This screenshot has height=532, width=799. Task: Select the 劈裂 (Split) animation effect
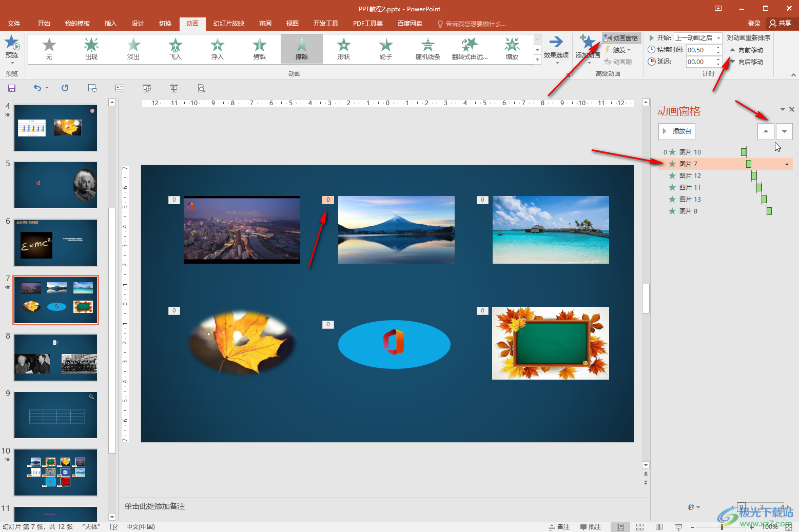[260, 49]
